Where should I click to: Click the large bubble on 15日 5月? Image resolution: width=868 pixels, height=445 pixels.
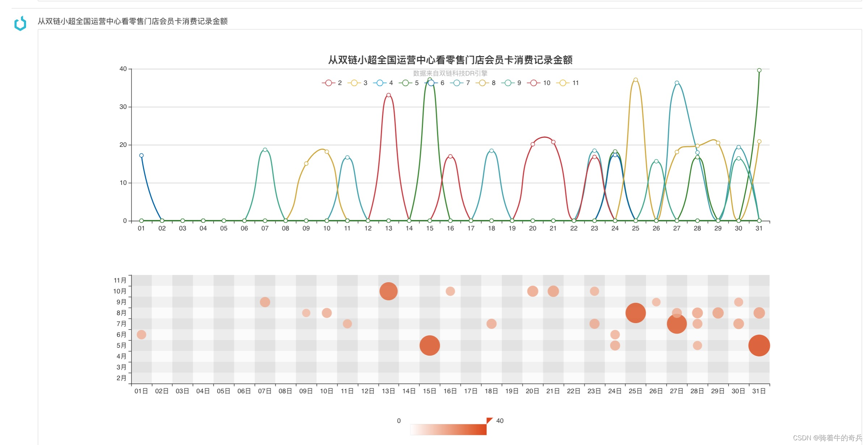[x=430, y=346]
